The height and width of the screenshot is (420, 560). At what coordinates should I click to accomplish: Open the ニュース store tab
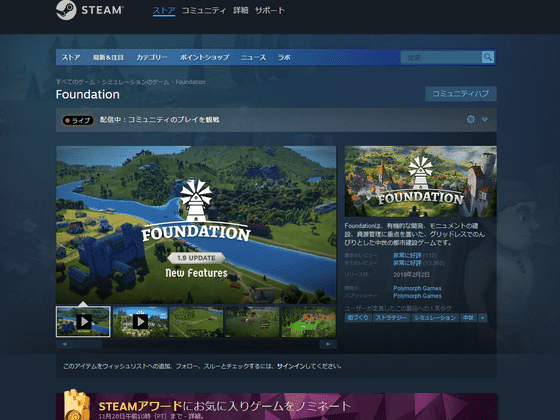(254, 57)
